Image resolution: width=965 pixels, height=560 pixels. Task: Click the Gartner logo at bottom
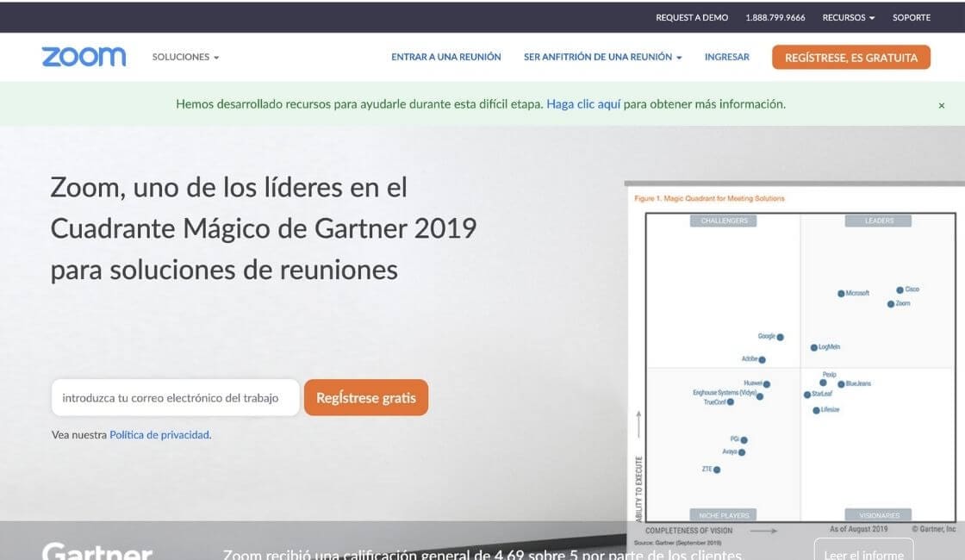point(97,551)
